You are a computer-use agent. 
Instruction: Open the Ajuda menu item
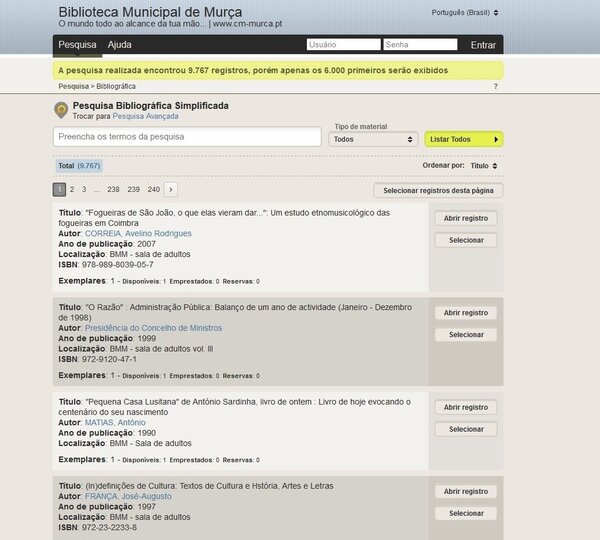tap(119, 45)
